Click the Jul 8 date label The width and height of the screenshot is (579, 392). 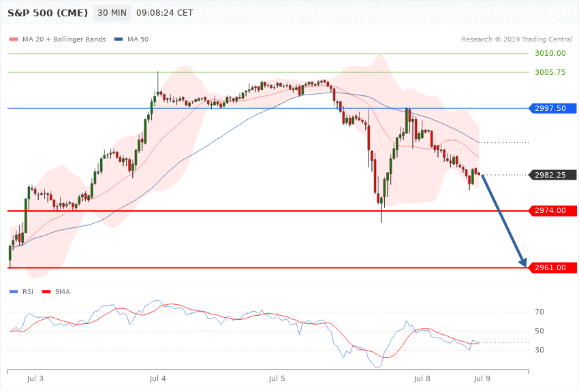(422, 378)
